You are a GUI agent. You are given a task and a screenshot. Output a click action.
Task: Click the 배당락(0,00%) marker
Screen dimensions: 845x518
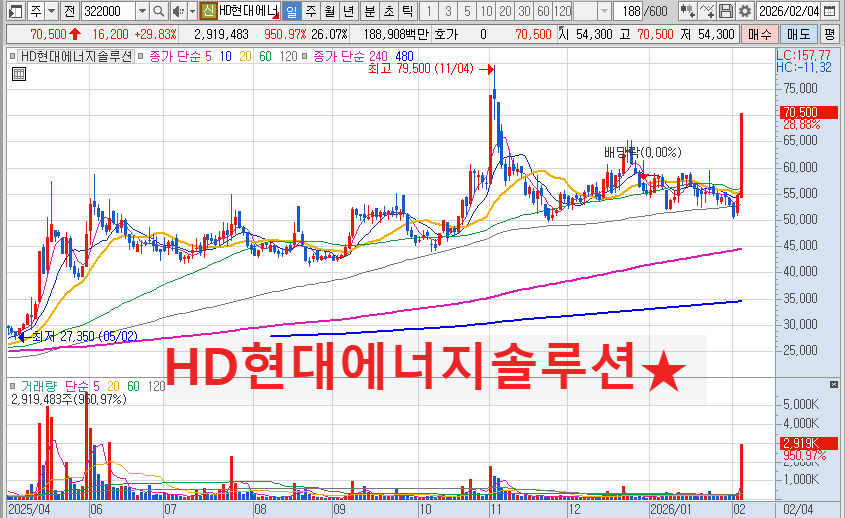(x=643, y=153)
